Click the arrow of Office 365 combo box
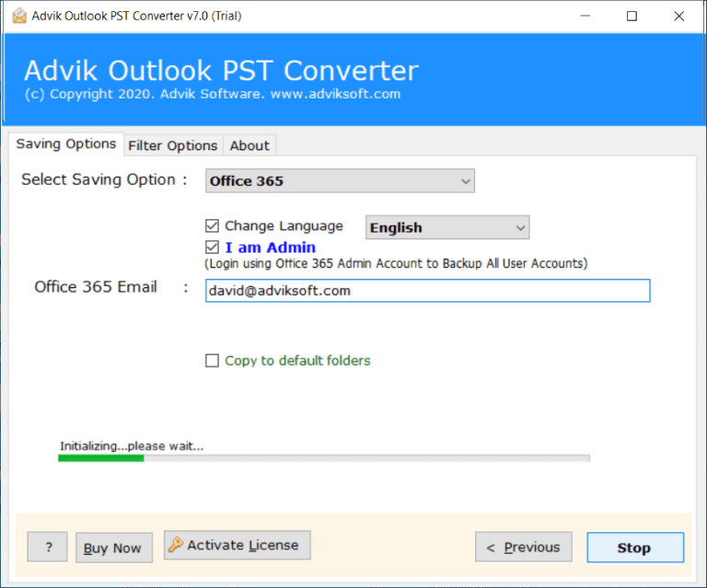Viewport: 707px width, 588px height. (465, 181)
